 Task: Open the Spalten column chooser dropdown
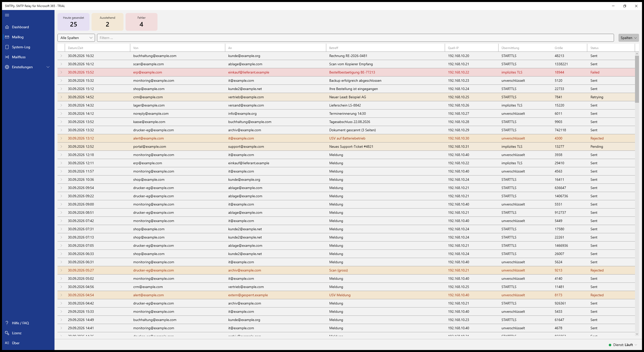tap(628, 38)
